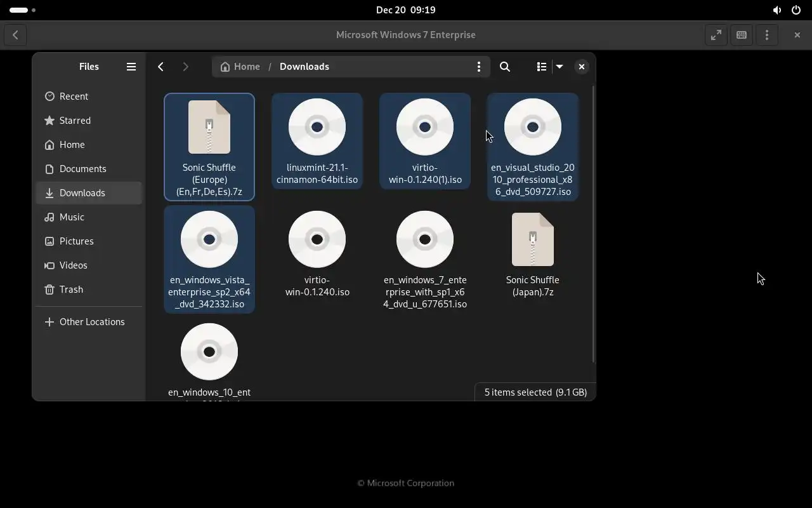Search files with the magnifier icon
This screenshot has height=508, width=812.
pos(505,67)
